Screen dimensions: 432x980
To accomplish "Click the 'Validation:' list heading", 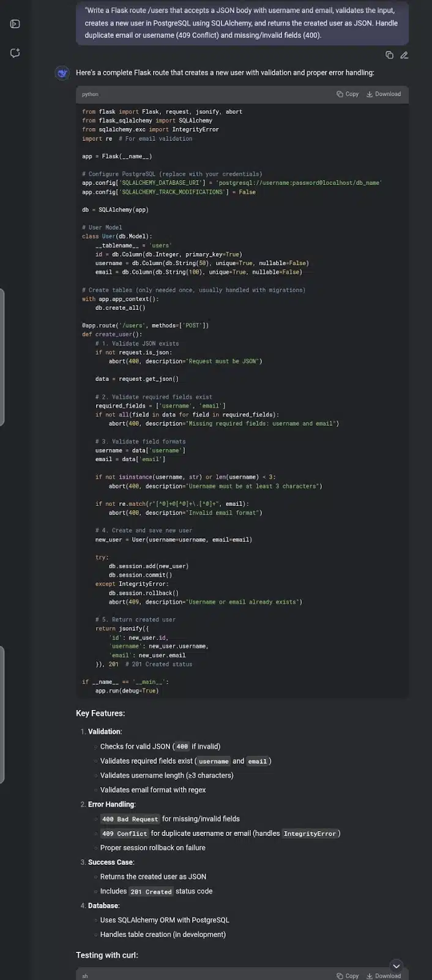I will click(105, 731).
